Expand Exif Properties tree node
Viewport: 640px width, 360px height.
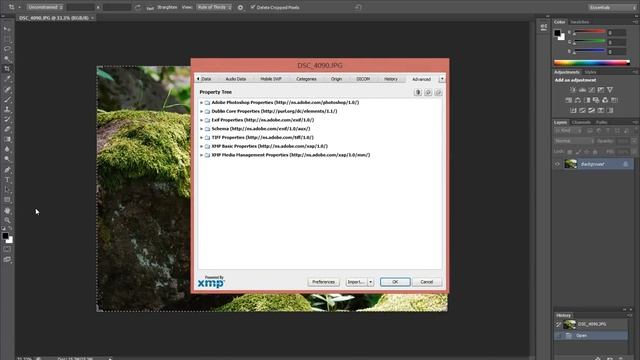201,120
